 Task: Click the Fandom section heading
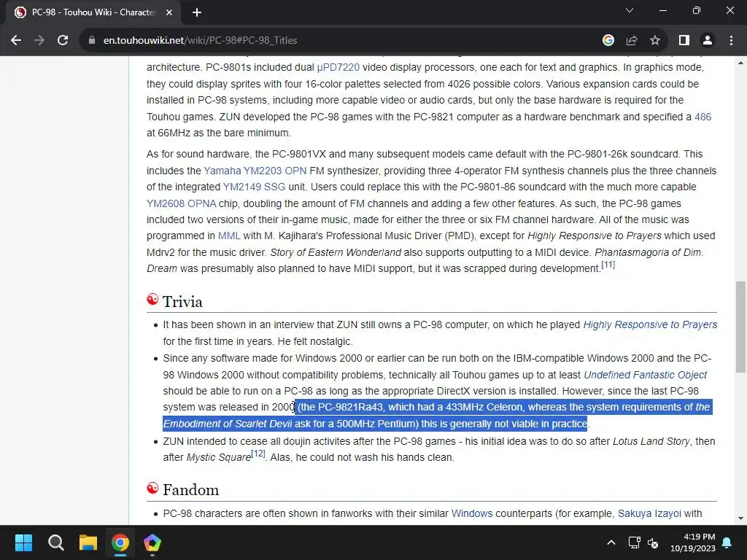coord(190,489)
